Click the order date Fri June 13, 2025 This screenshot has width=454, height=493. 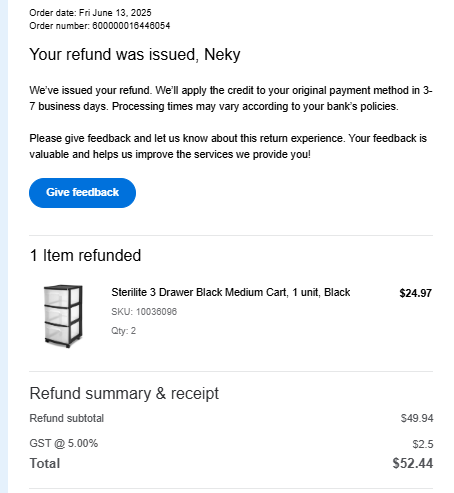tap(115, 13)
